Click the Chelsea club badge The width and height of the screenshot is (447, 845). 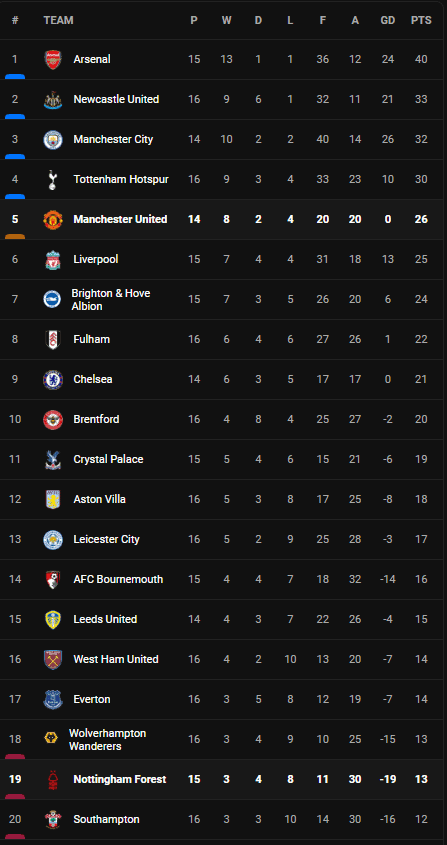53,379
